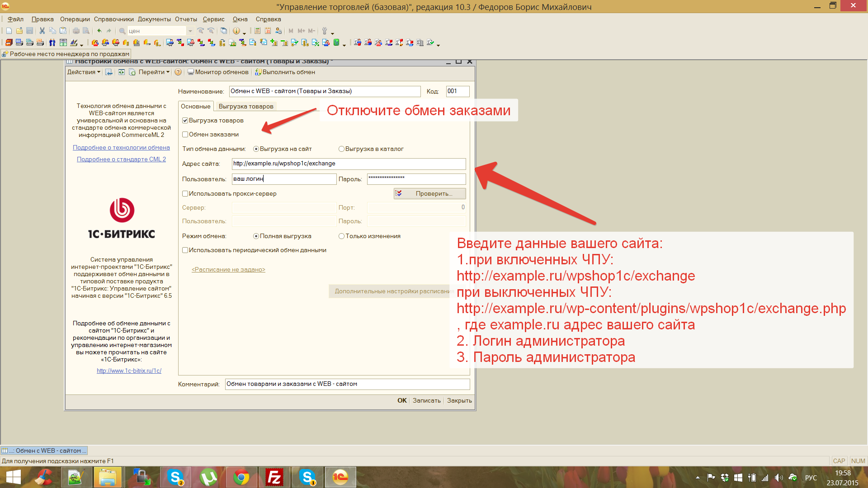Screen dimensions: 868x488
Task: Click the Пароль input field
Action: click(416, 179)
